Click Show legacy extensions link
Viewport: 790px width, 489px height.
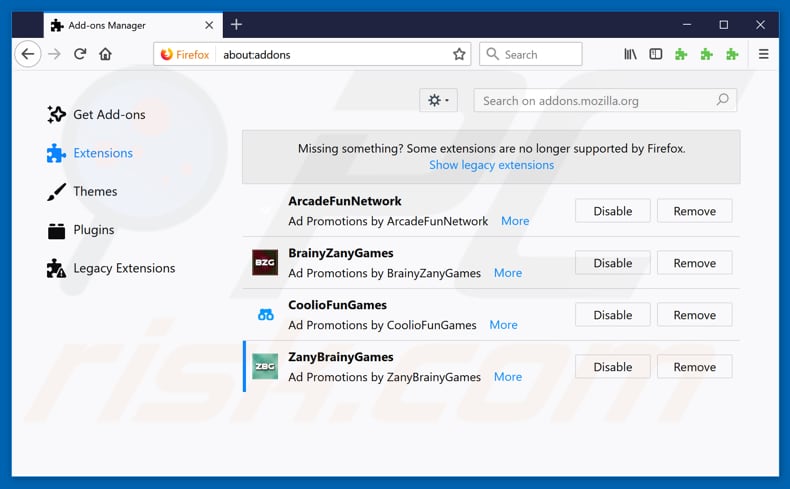click(x=491, y=165)
